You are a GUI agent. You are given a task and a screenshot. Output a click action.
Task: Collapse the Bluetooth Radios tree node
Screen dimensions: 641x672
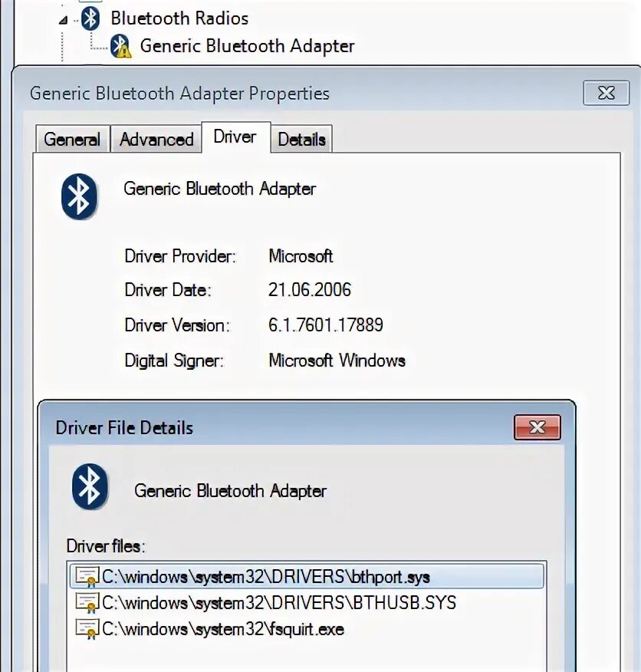[x=64, y=20]
